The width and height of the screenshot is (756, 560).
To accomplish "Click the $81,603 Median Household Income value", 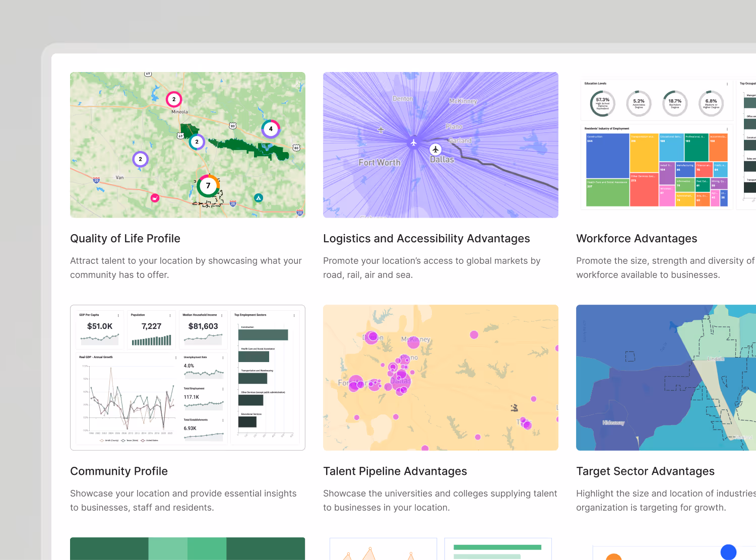I will coord(203,326).
